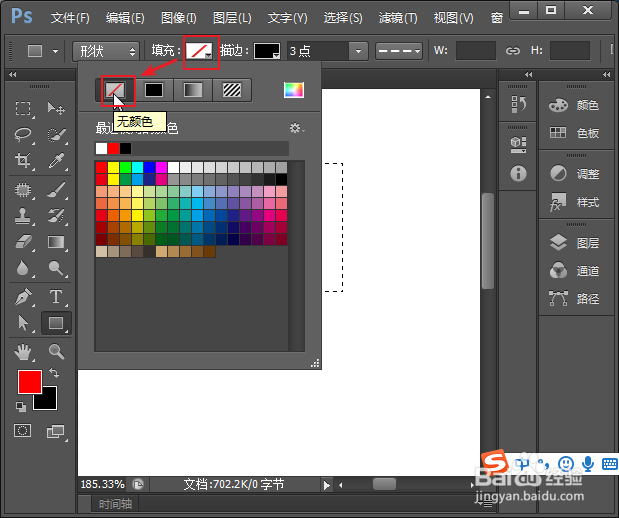Select the Crop tool
Screen dimensions: 619x518
tap(23, 161)
